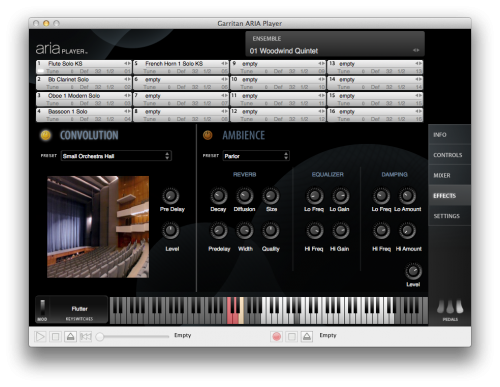Open slot 5 French Horn 1 Solo menu
Screen dimensions: 500x387
(x=224, y=63)
